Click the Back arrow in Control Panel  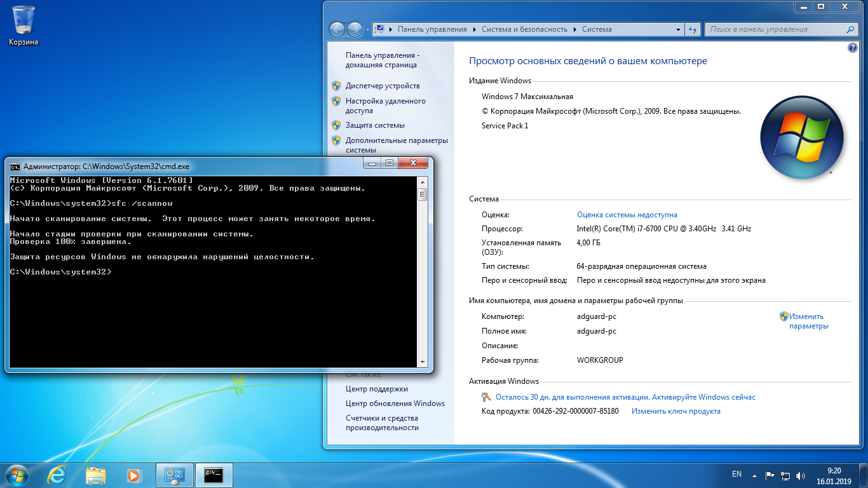(337, 29)
